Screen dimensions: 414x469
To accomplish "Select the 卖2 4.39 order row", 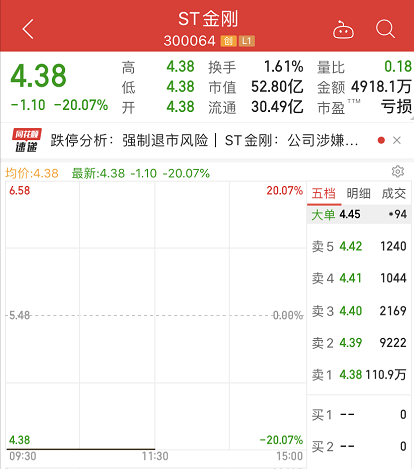I will tap(359, 343).
